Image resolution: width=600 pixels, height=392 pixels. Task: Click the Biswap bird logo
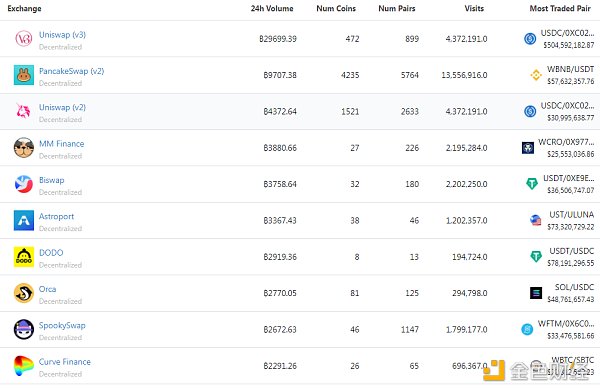click(x=24, y=184)
